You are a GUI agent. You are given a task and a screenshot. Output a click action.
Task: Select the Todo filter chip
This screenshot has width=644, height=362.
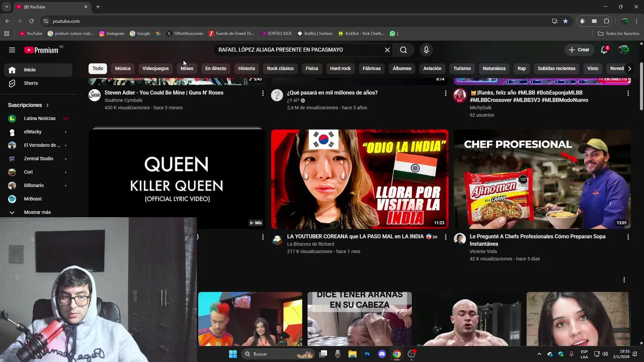pos(98,68)
